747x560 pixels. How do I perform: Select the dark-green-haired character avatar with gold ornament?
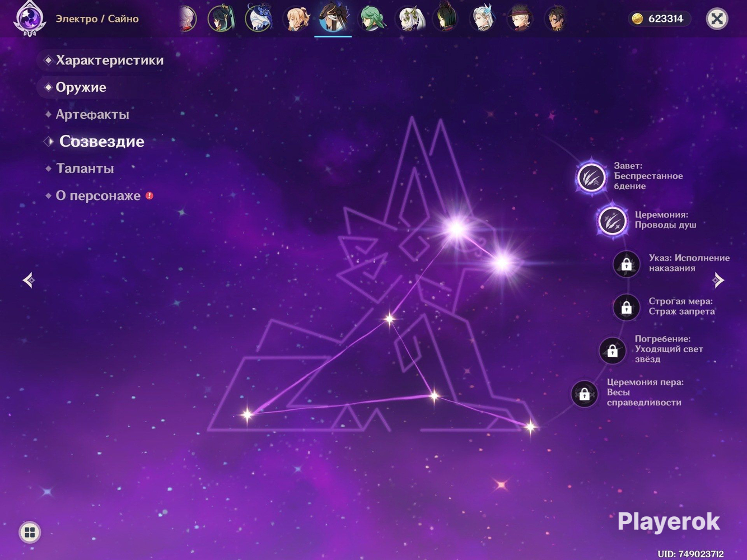coord(221,18)
